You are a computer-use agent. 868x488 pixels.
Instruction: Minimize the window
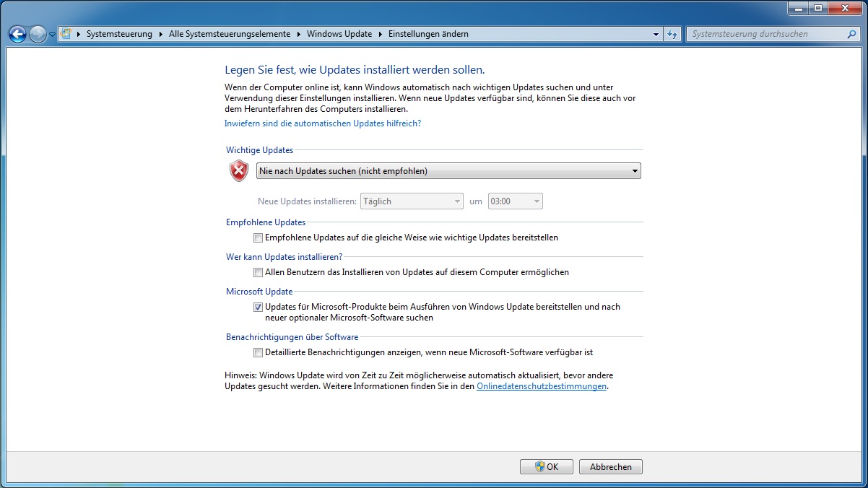797,8
